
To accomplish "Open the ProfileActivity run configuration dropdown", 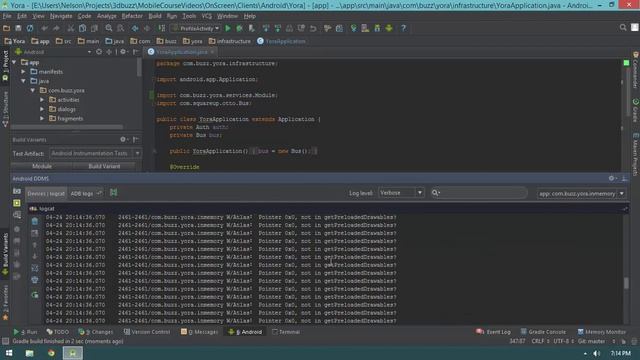I will coord(196,28).
